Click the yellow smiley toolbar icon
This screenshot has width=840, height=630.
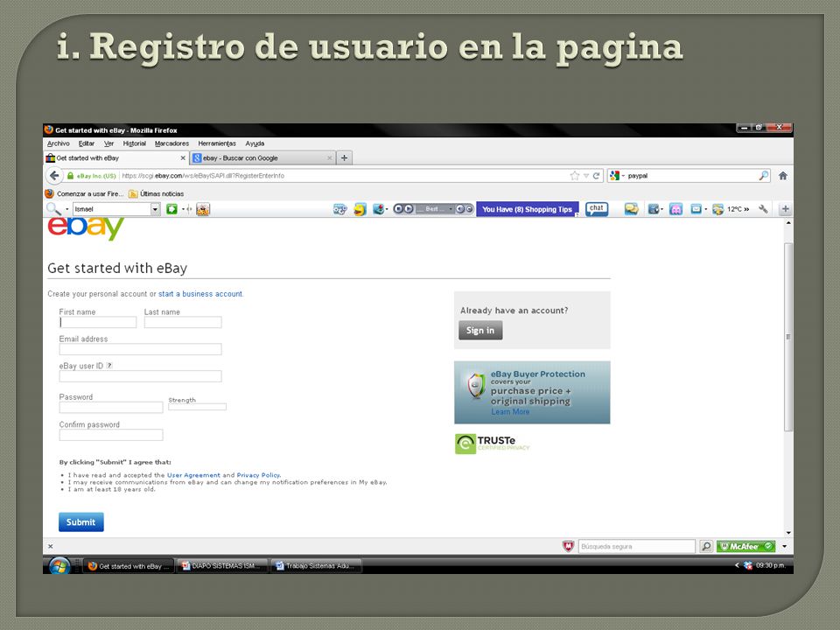[360, 209]
